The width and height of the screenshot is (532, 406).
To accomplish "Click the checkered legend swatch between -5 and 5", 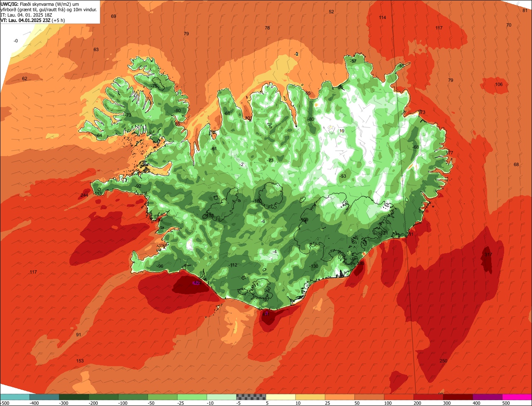I will [x=251, y=397].
